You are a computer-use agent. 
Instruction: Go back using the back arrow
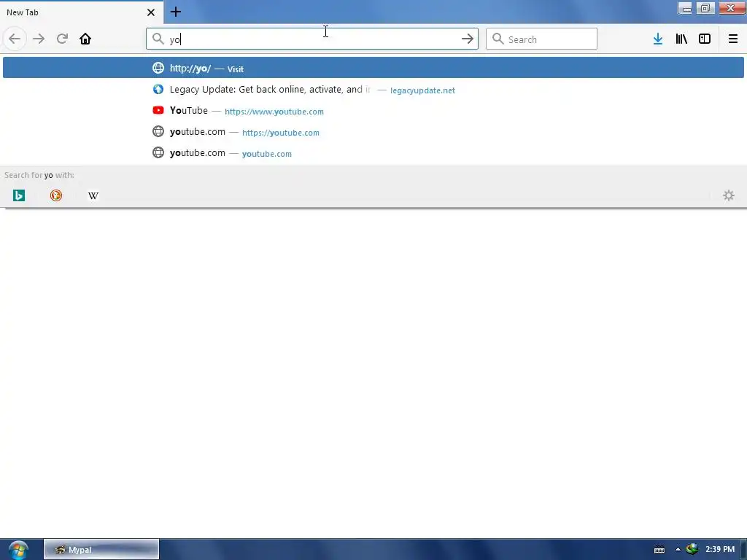[x=15, y=39]
